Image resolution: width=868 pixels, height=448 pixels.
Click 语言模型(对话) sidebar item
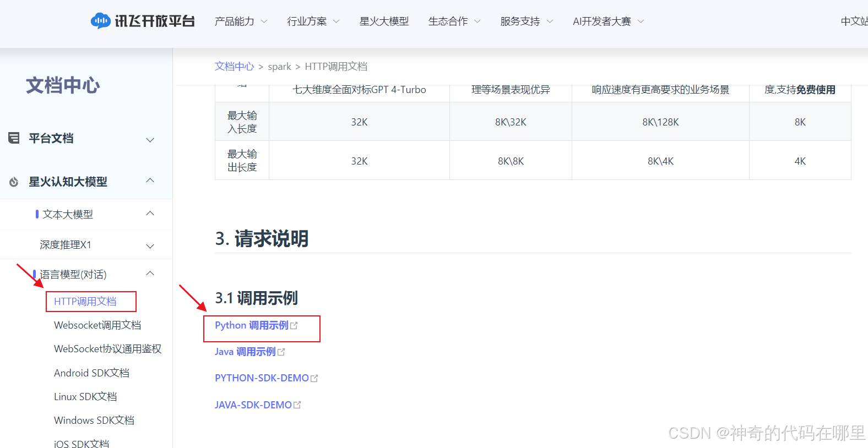pyautogui.click(x=73, y=274)
